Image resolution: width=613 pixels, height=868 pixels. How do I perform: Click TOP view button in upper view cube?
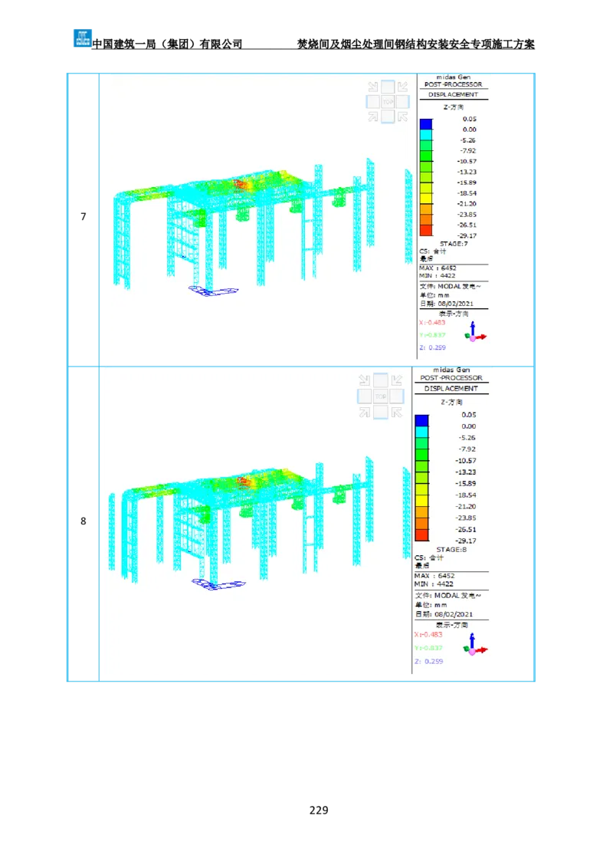point(388,101)
